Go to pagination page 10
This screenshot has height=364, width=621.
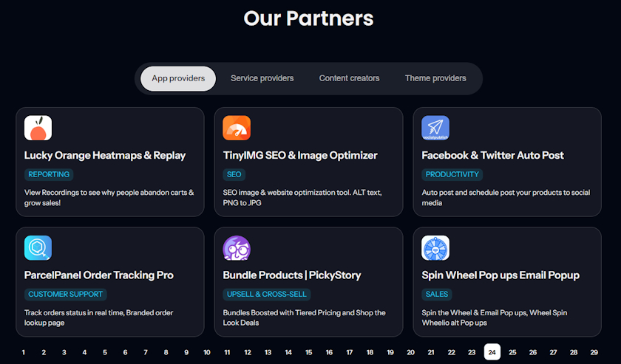[x=207, y=352]
